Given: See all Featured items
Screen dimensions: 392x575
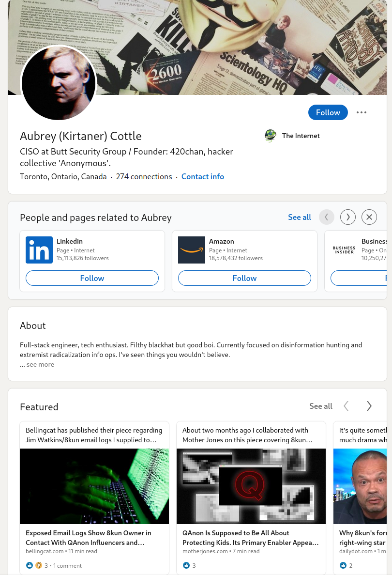Looking at the screenshot, I should (320, 406).
